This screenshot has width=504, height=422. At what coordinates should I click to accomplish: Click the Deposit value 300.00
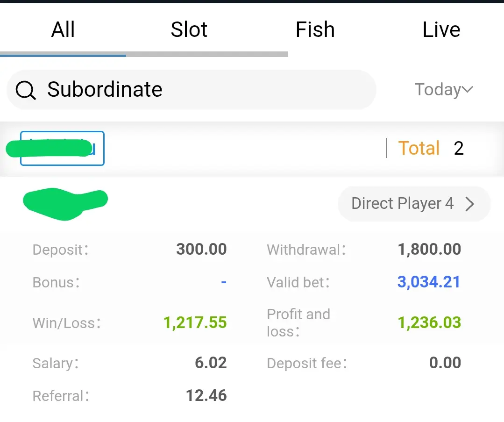tap(201, 249)
